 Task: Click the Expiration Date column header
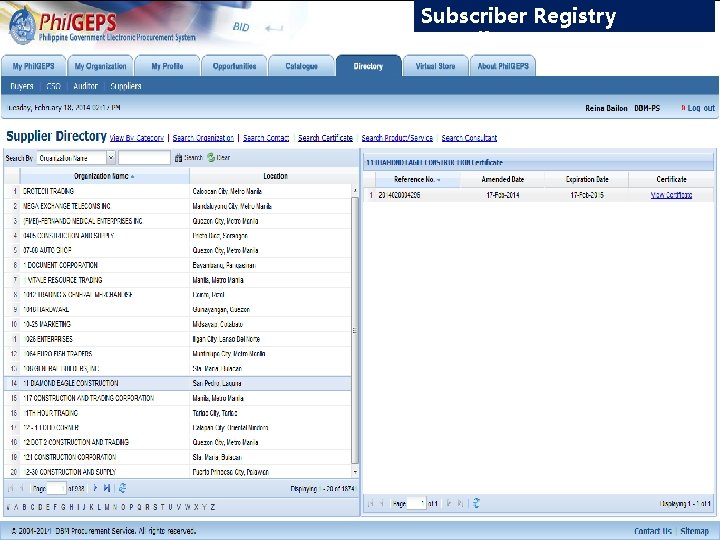[x=587, y=180]
